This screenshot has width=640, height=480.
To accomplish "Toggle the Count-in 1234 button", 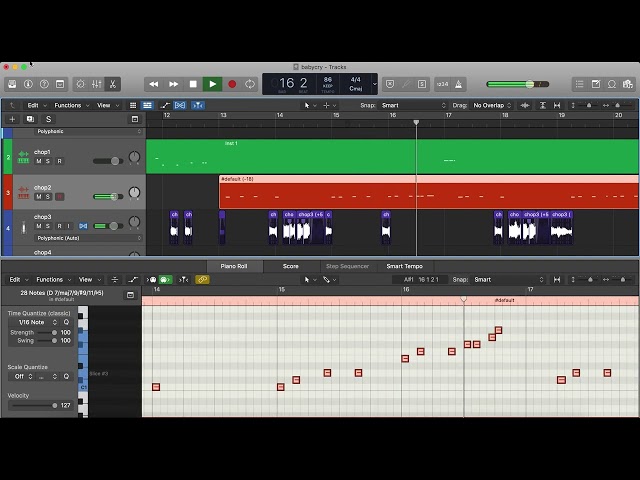I will [442, 84].
